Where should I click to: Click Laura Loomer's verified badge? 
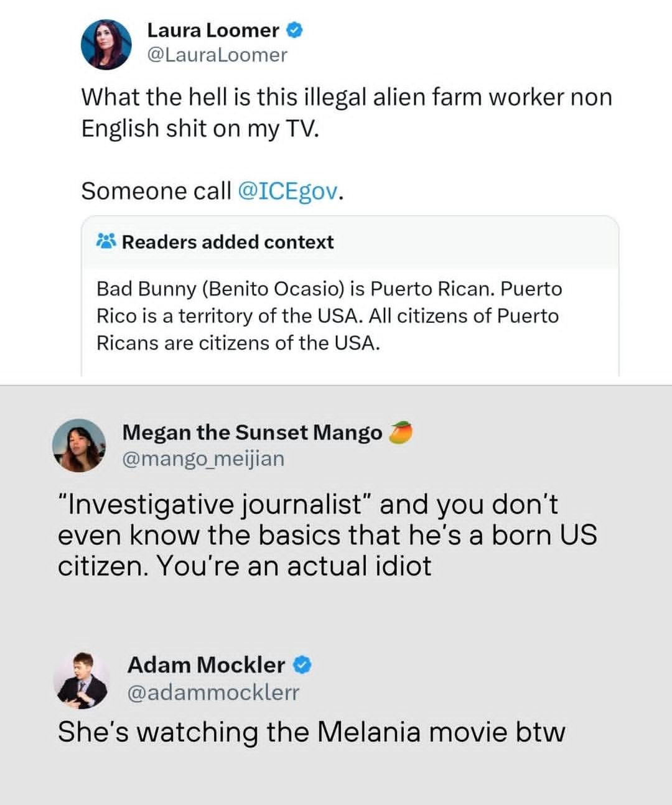[294, 30]
